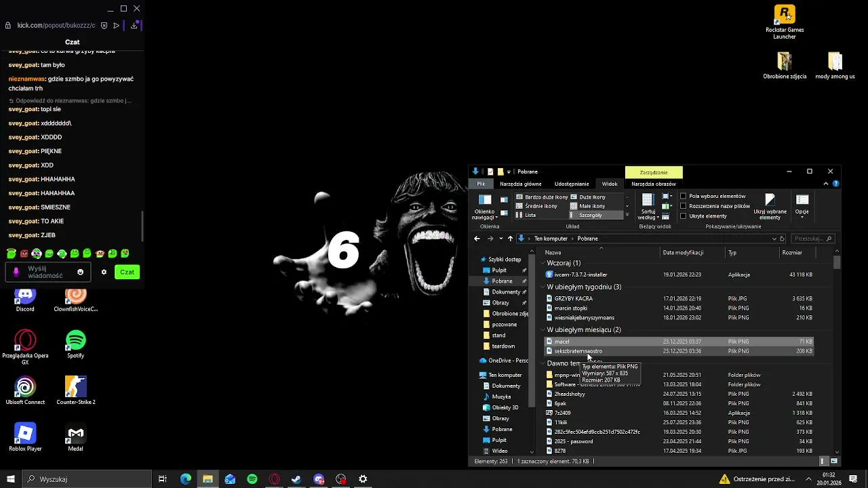Open Microsoft Edge from taskbar
The height and width of the screenshot is (488, 868).
185,479
